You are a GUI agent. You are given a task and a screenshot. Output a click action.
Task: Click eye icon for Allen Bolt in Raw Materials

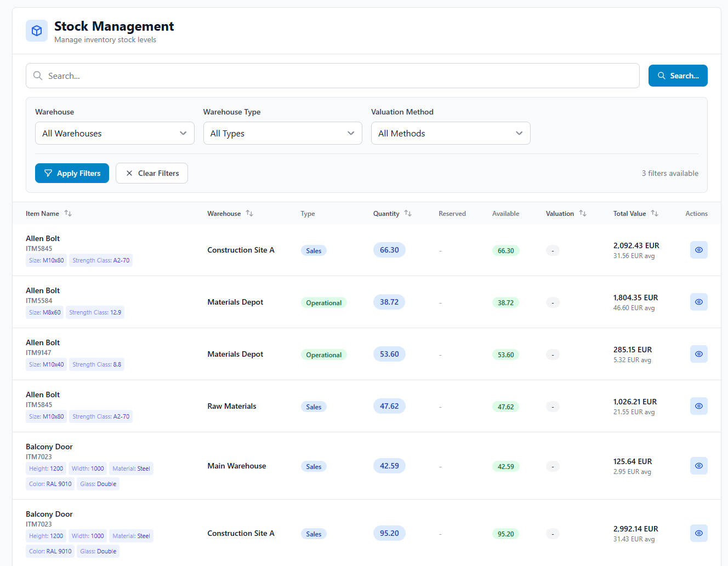coord(698,406)
